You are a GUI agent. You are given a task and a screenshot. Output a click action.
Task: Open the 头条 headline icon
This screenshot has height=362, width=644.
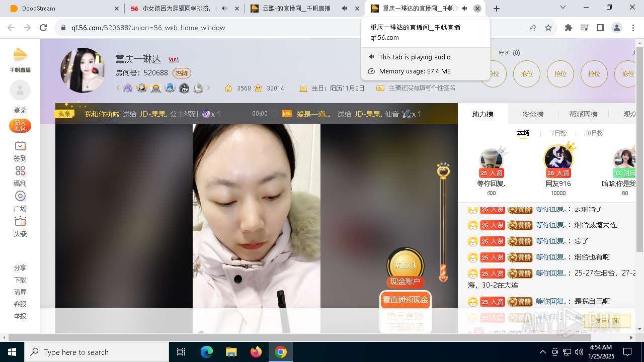[20, 221]
